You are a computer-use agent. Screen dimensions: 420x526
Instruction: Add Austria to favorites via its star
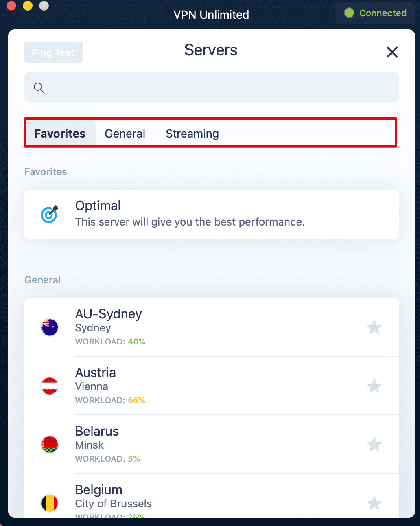pos(374,386)
